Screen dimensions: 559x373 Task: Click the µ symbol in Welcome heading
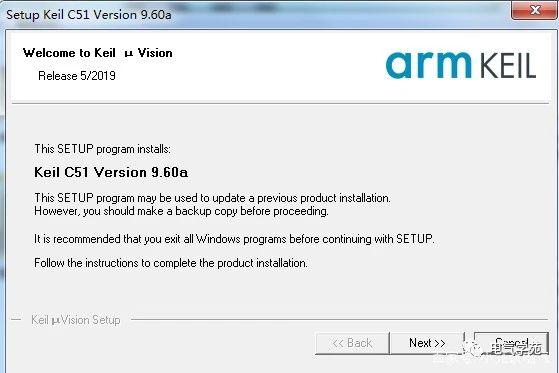(x=129, y=54)
